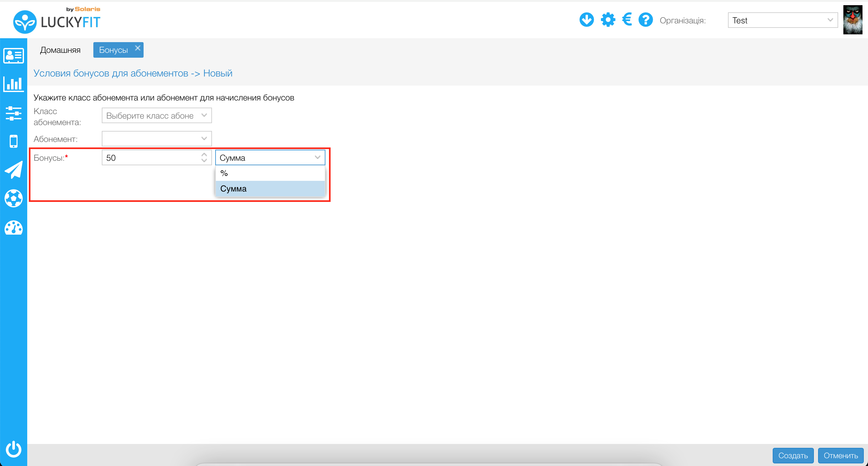868x466 pixels.
Task: Click the sliders settings sidebar icon
Action: coord(14,113)
